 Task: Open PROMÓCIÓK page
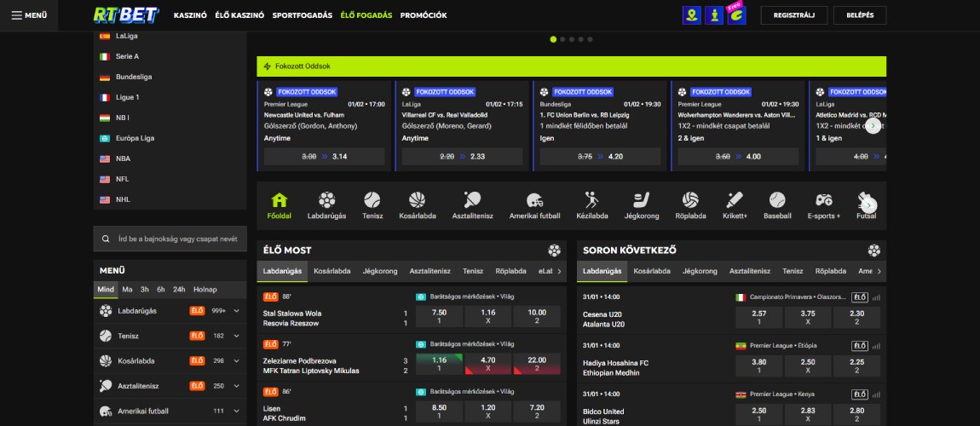point(424,15)
